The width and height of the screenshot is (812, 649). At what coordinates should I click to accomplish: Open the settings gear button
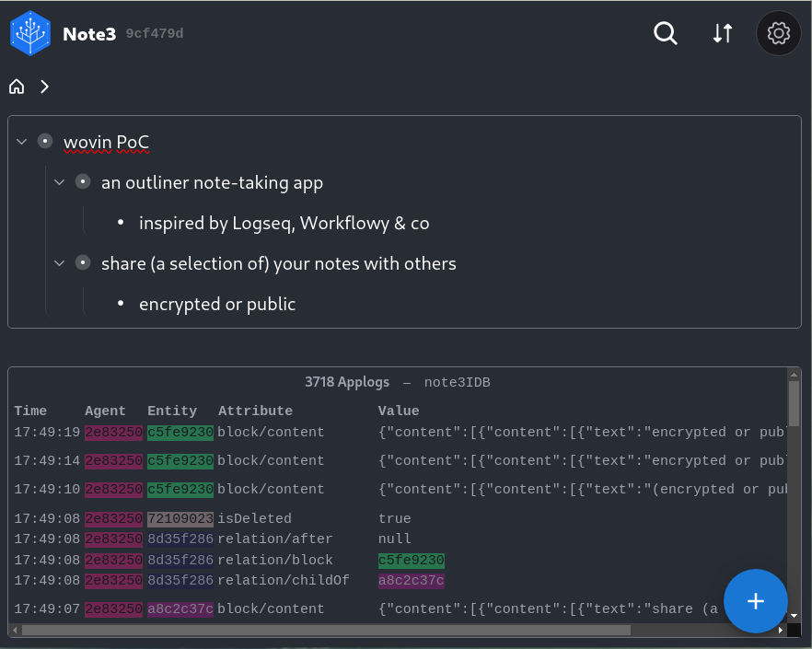tap(778, 33)
